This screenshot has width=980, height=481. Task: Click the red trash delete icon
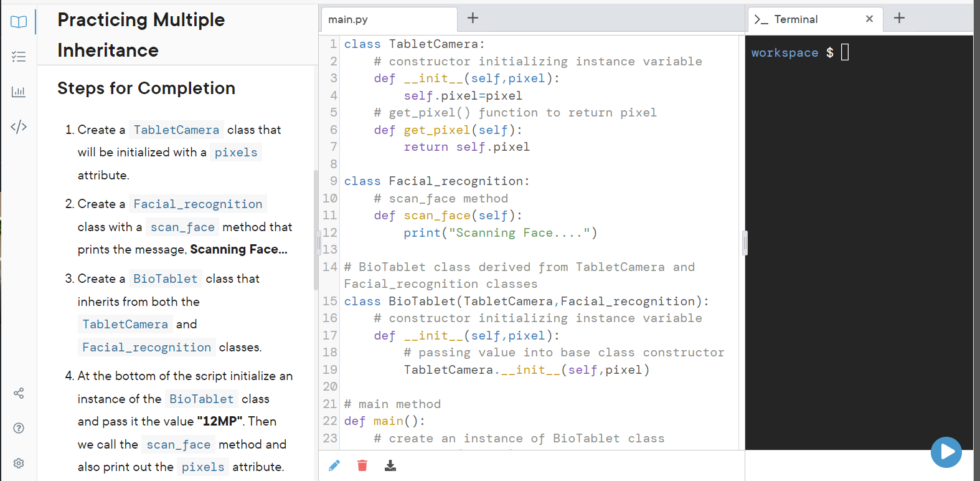tap(362, 465)
